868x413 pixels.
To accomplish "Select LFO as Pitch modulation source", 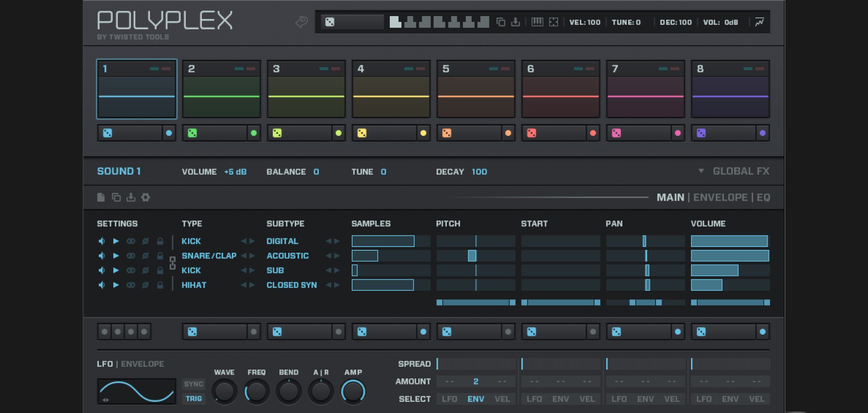I will point(449,399).
